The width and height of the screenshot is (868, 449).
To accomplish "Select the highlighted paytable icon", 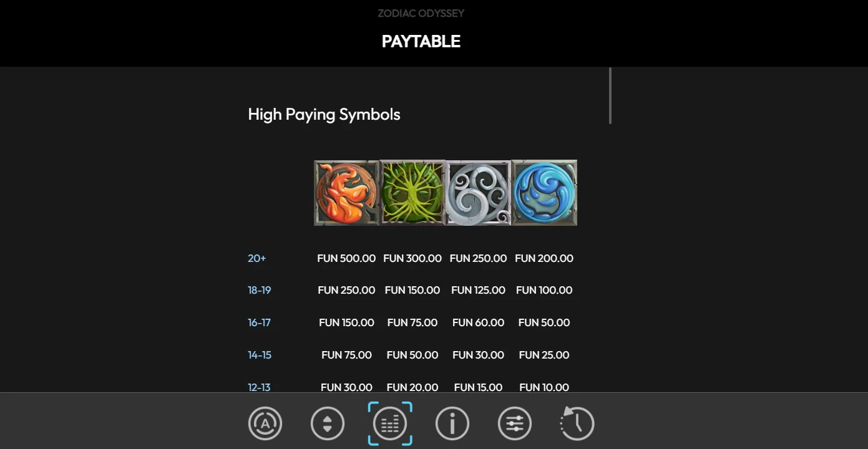I will 390,423.
